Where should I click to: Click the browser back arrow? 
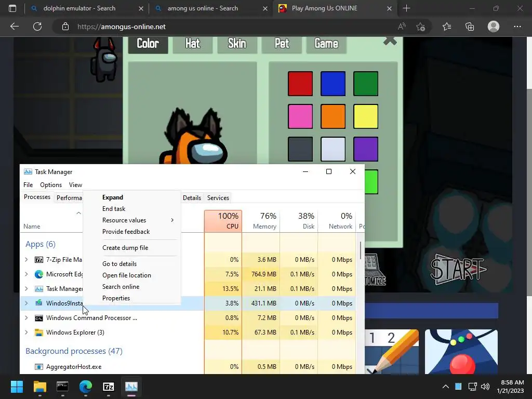(14, 26)
